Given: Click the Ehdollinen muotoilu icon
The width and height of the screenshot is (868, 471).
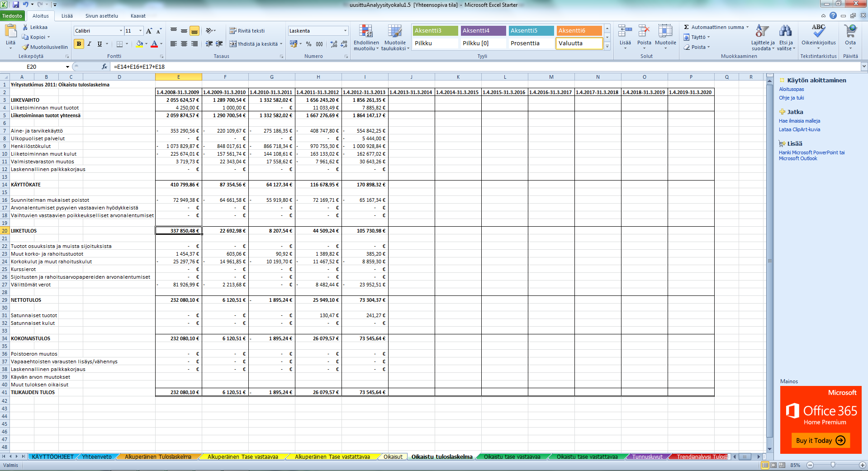Looking at the screenshot, I should click(x=366, y=31).
